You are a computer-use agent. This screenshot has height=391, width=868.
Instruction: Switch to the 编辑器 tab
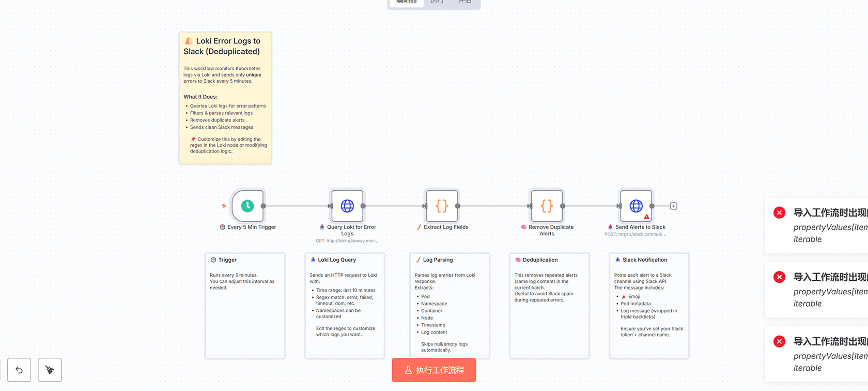coord(407,2)
